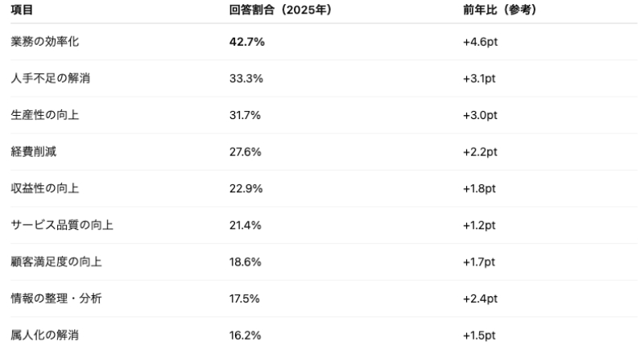Click the 項目 column header
644x354 pixels.
tap(22, 10)
